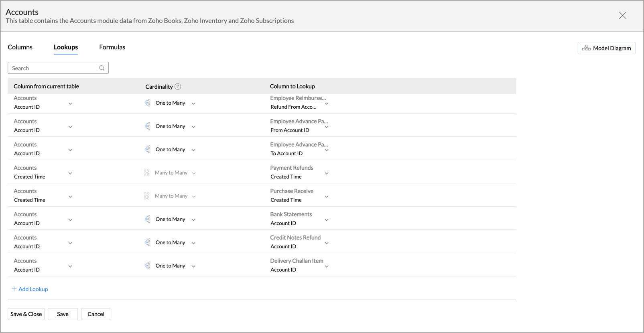Expand Accounts Account ID dropdown in Delivery Challan Item row
The image size is (644, 333).
(x=70, y=266)
